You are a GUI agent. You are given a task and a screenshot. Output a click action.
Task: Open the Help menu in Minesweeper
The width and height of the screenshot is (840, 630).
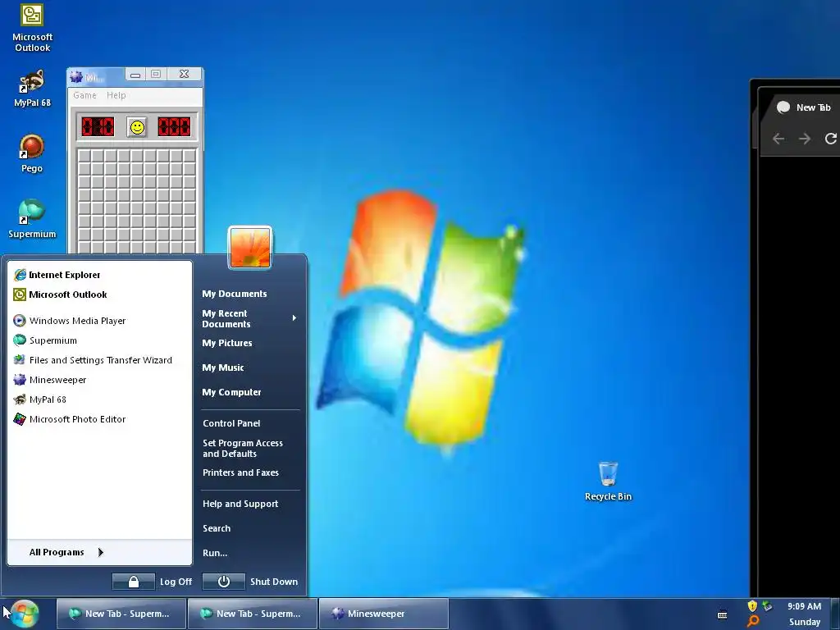coord(116,95)
